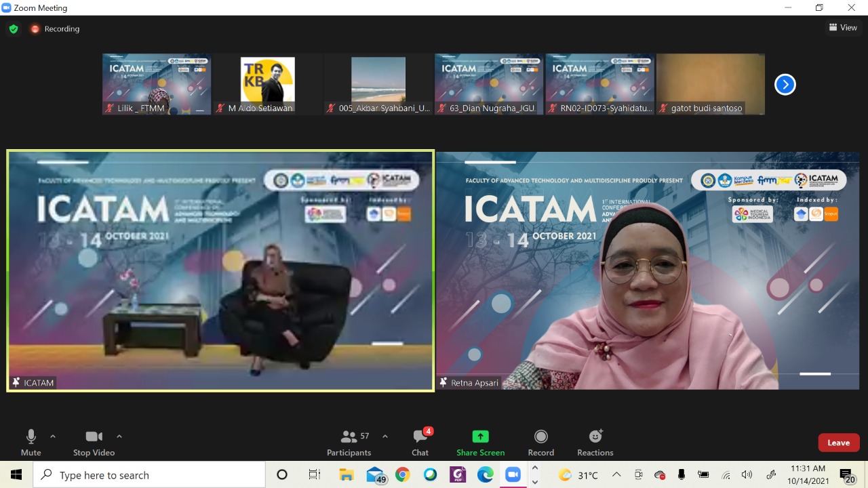Viewport: 868px width, 488px height.
Task: Stop Video camera toggle
Action: [94, 443]
